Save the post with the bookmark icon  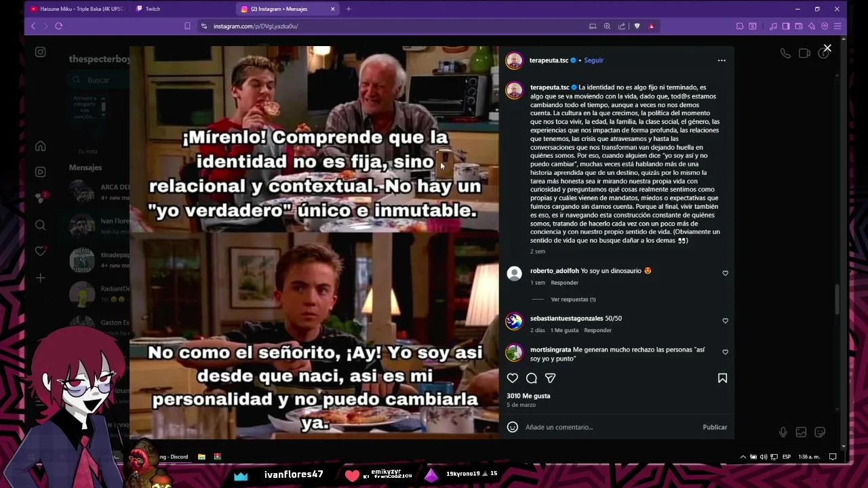click(722, 378)
